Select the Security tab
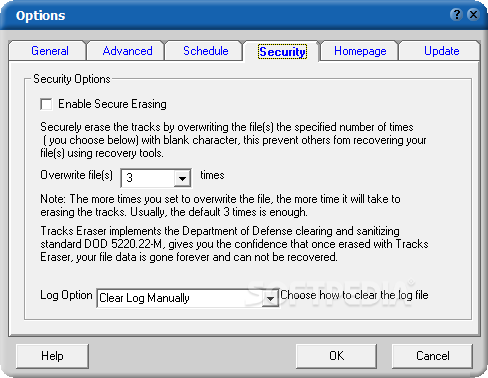The image size is (488, 378). coord(282,52)
